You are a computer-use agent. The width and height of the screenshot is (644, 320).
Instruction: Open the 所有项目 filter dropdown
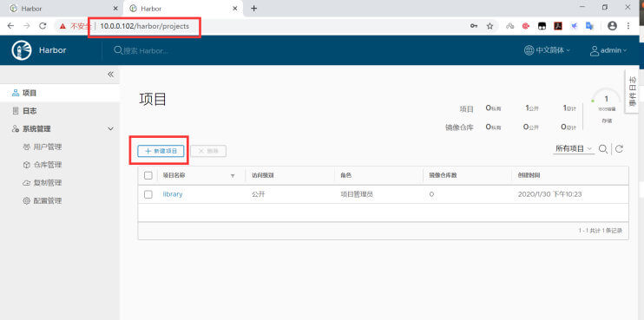click(574, 149)
